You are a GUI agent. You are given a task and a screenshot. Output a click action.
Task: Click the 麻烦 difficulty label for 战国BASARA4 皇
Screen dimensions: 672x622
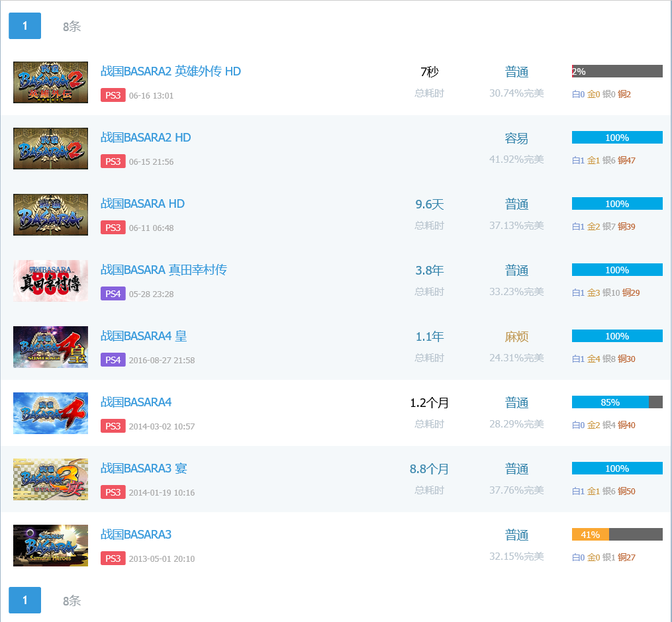point(516,337)
